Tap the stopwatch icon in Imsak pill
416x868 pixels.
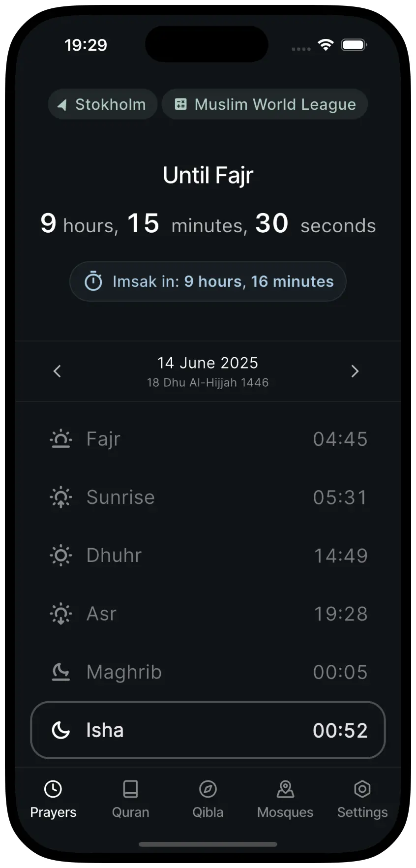[x=93, y=281]
